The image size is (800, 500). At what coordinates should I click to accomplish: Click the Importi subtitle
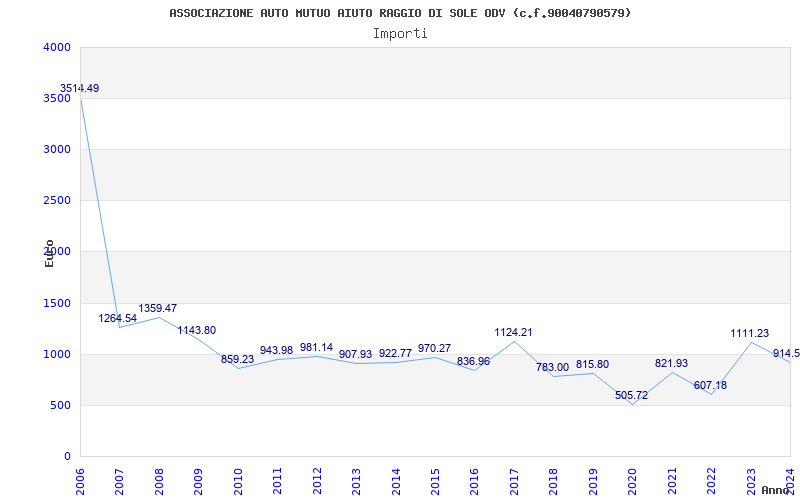[x=400, y=33]
